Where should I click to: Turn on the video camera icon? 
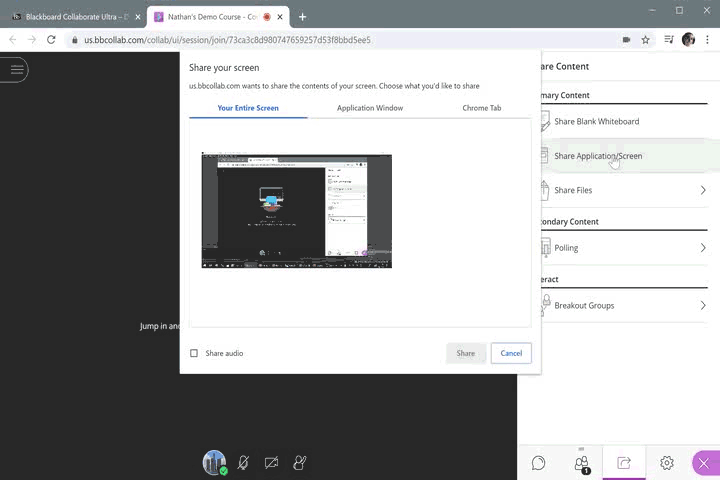(271, 463)
